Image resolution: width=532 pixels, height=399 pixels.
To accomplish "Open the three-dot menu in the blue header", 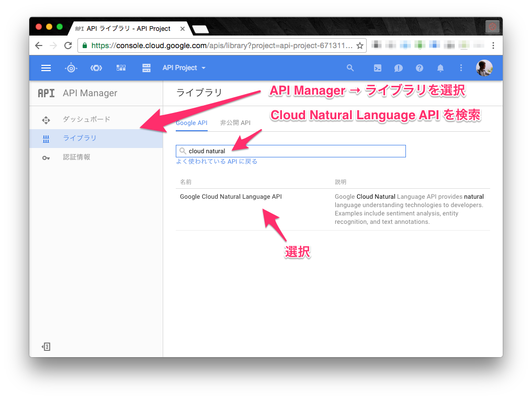I will pos(461,68).
